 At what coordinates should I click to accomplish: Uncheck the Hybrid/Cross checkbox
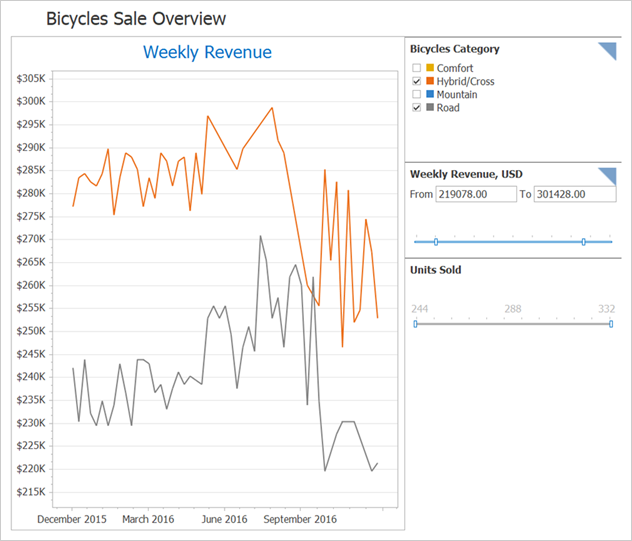[x=416, y=81]
